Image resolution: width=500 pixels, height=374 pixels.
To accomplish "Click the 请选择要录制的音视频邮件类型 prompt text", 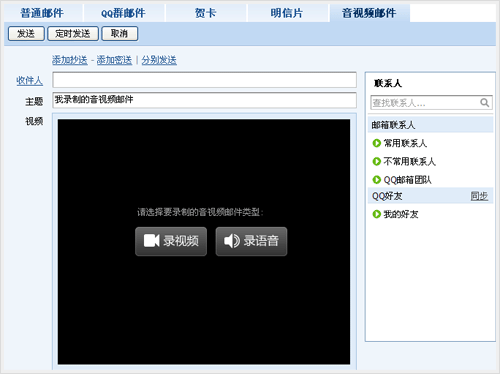I will [x=200, y=212].
